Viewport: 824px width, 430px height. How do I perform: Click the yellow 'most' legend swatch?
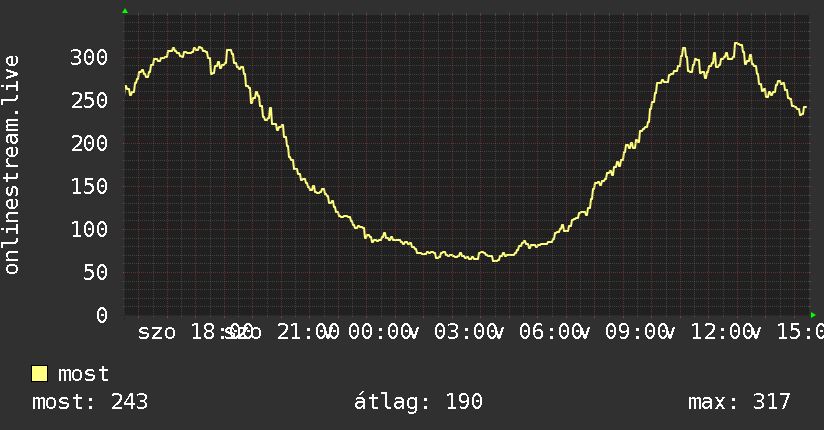pos(39,373)
